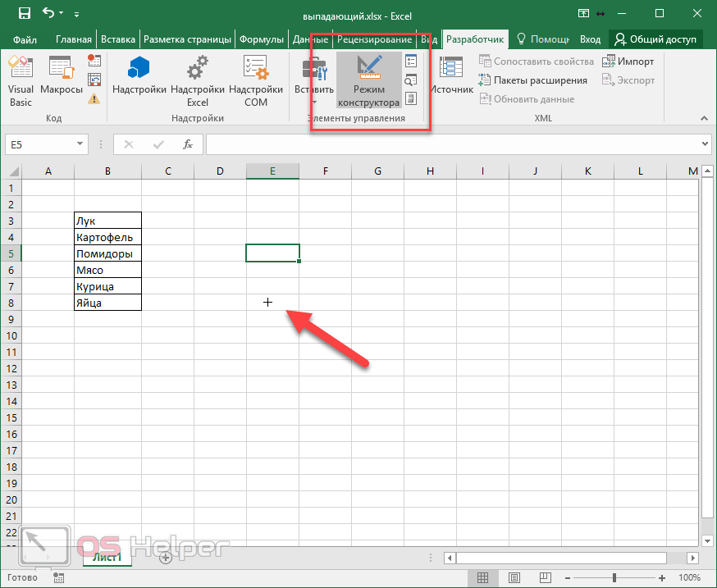Expand the Вставить controls dropdown

(313, 101)
